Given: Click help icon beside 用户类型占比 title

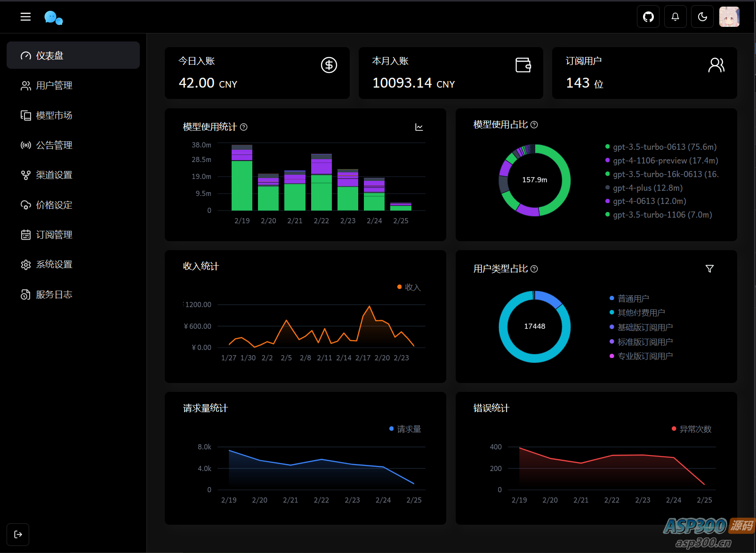Looking at the screenshot, I should pyautogui.click(x=534, y=269).
